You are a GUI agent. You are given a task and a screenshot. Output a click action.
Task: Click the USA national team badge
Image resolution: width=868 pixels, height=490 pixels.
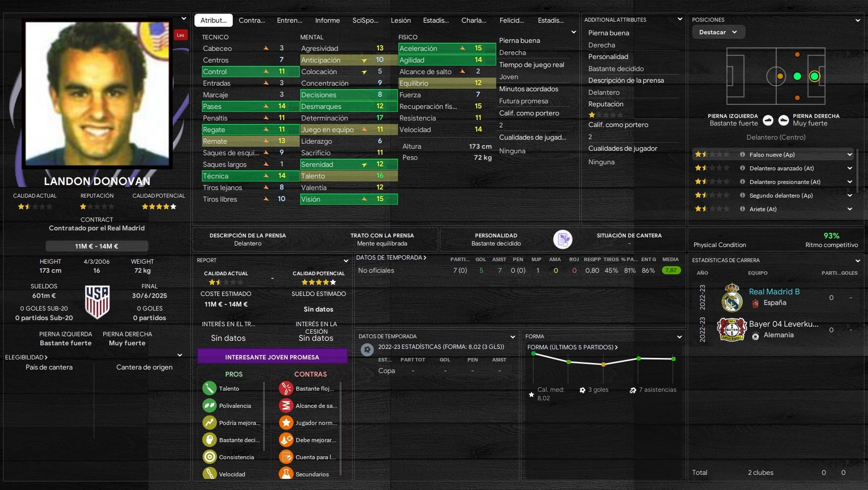pyautogui.click(x=97, y=302)
